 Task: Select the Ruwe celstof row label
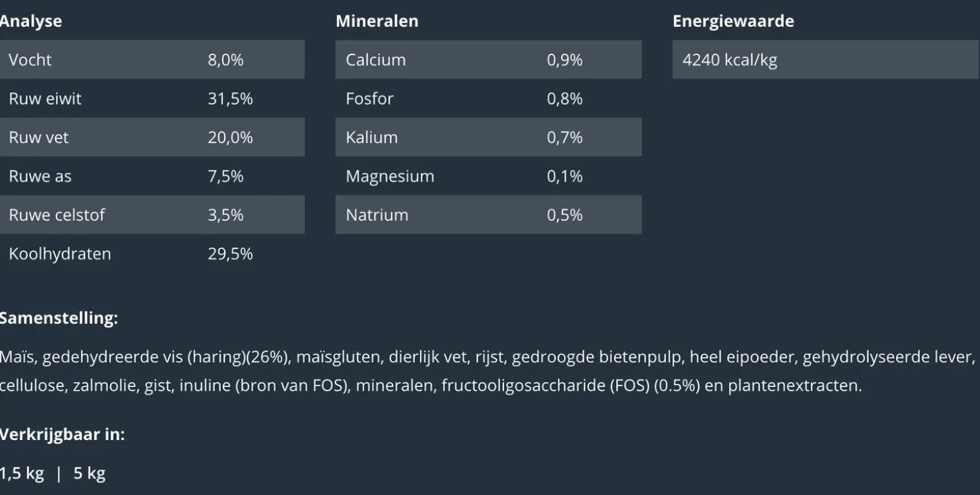(57, 215)
